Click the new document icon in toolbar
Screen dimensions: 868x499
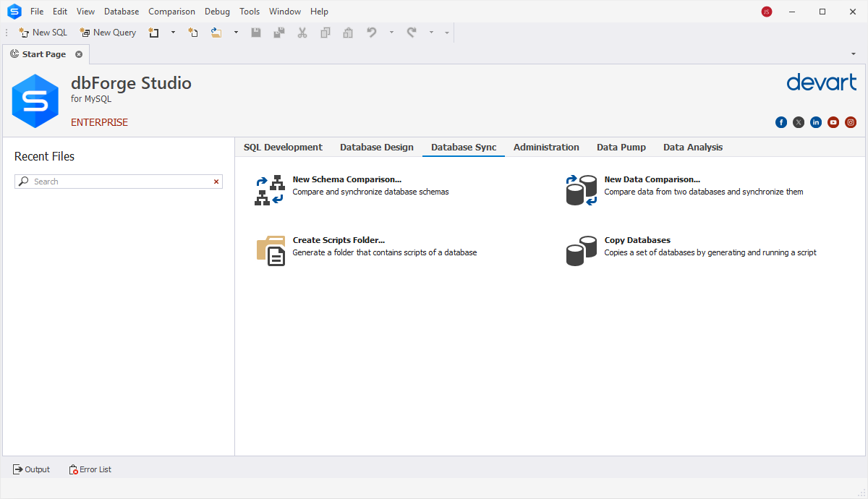click(154, 33)
